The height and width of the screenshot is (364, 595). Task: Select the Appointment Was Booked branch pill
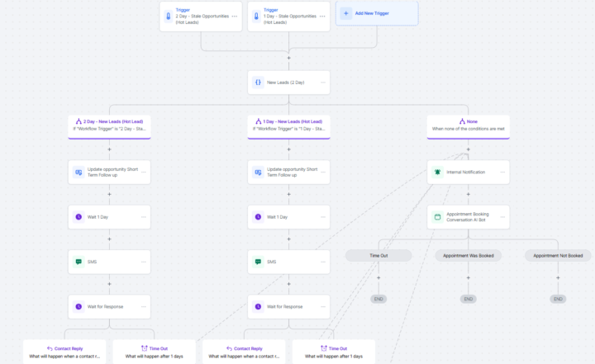pos(469,256)
